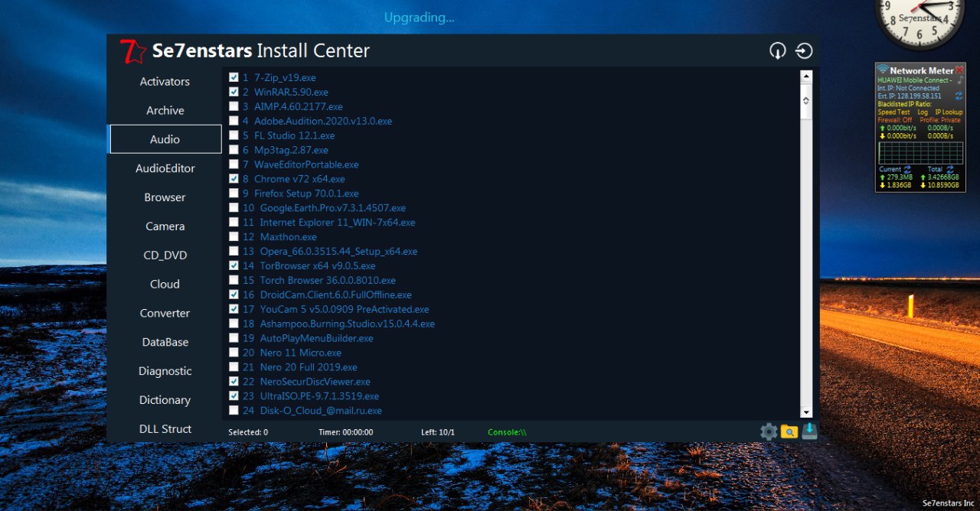
Task: Switch to the Camera category
Action: (165, 226)
